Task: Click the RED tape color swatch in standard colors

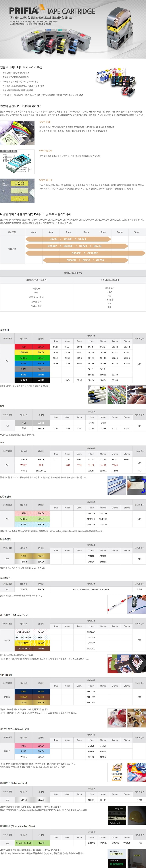Action: [24, 347]
